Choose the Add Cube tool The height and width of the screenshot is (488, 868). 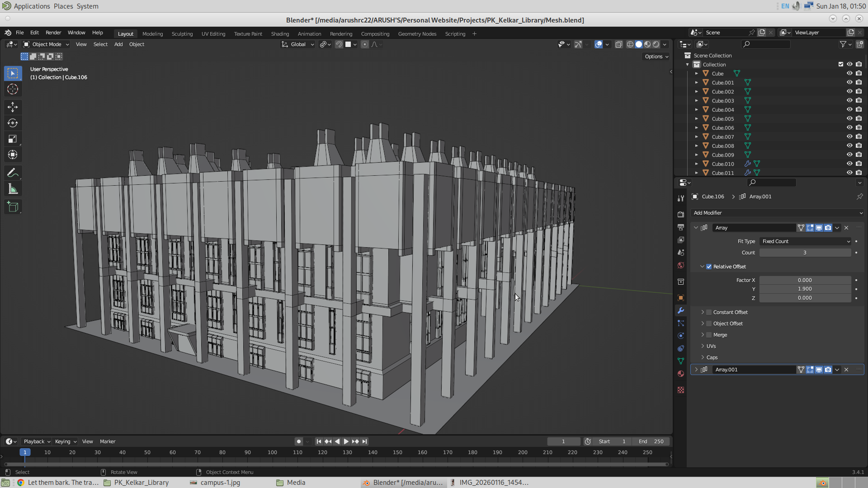(x=13, y=207)
